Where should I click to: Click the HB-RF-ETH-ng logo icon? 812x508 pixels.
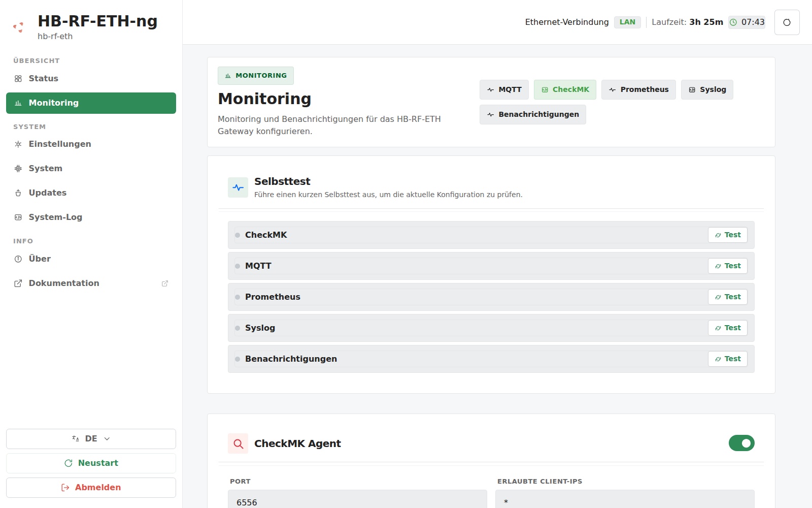pyautogui.click(x=19, y=27)
